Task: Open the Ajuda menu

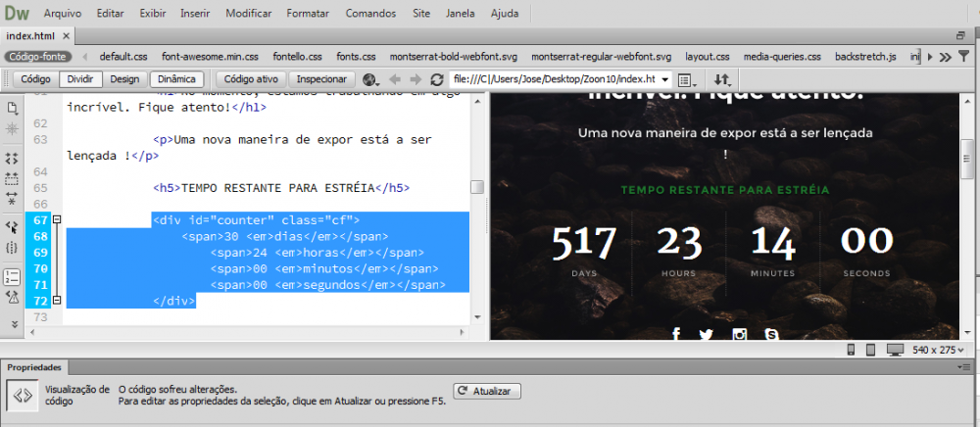Action: pos(505,13)
